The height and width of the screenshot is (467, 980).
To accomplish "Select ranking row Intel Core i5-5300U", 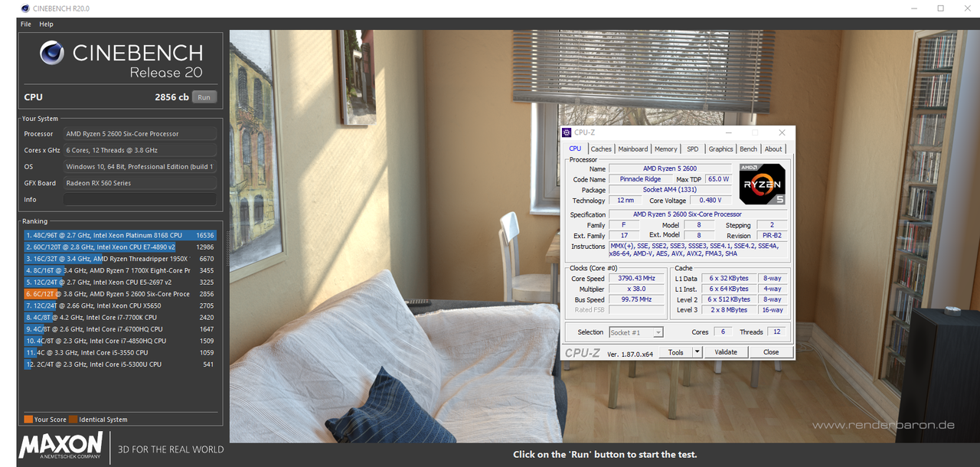I will click(120, 364).
